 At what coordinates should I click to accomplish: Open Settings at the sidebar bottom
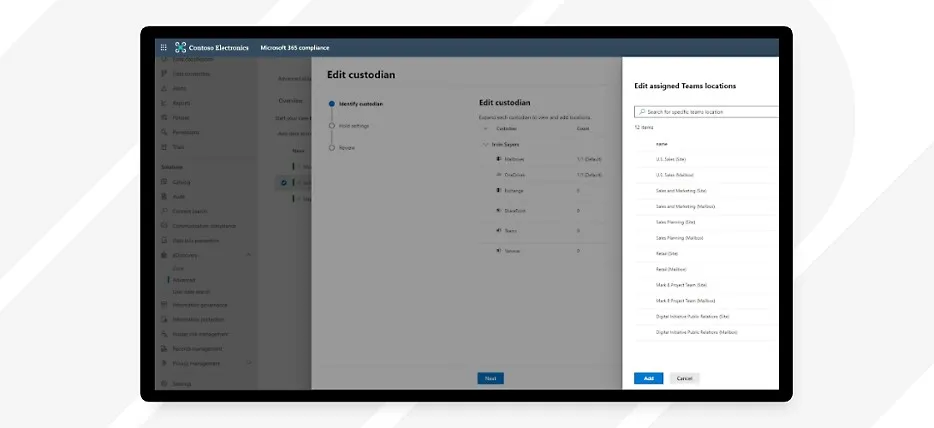click(x=182, y=384)
